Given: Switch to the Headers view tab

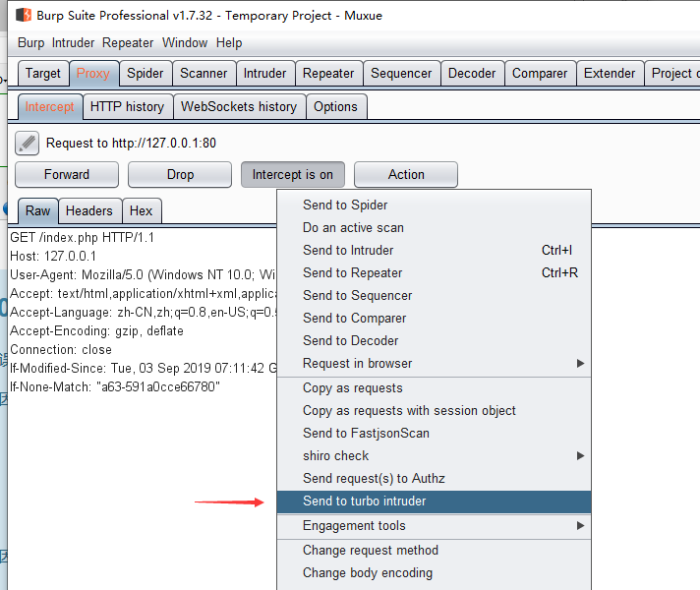Looking at the screenshot, I should (89, 210).
